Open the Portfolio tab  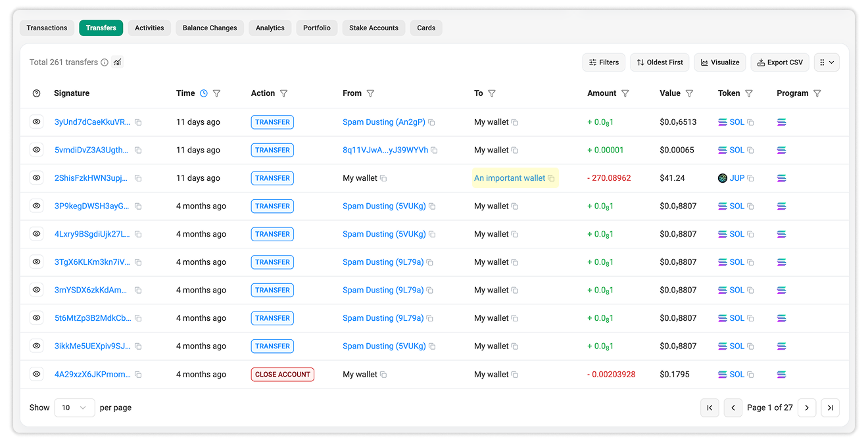(x=317, y=28)
